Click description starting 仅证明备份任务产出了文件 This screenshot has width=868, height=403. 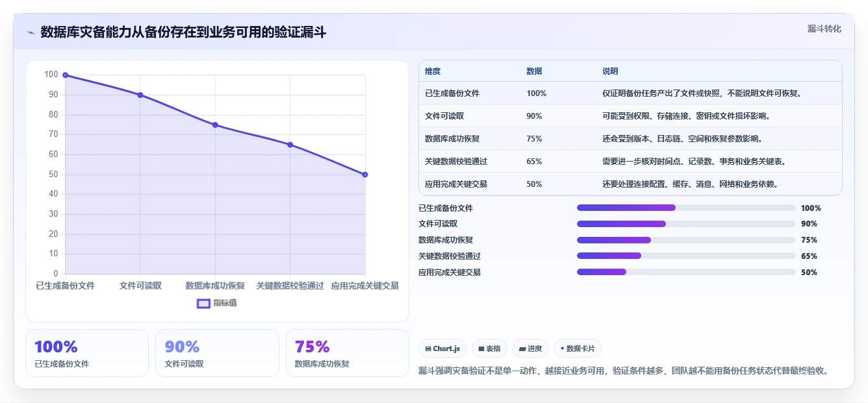702,93
